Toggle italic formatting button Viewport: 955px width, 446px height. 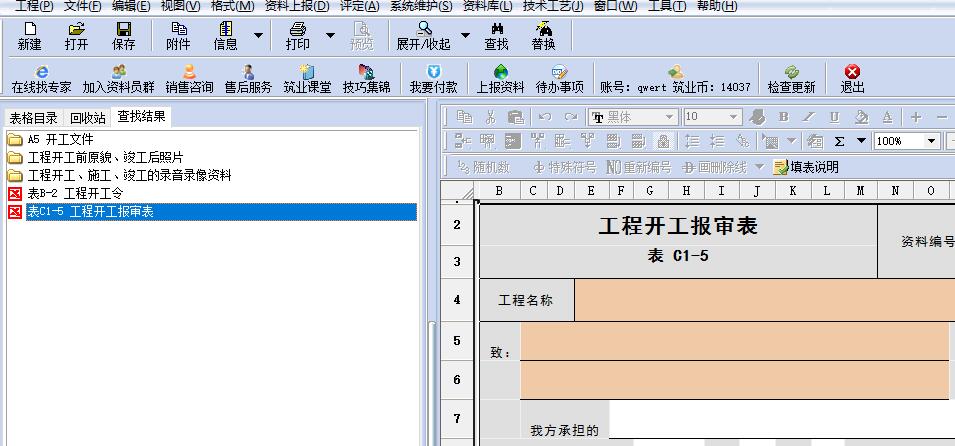809,117
